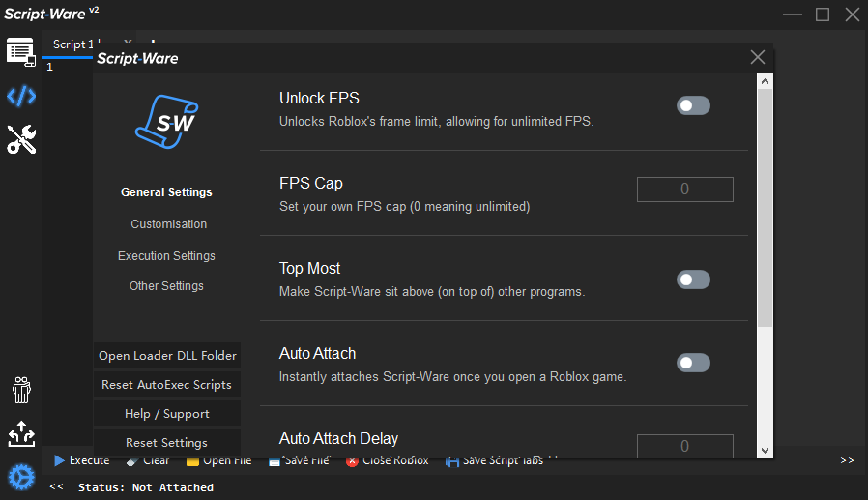868x500 pixels.
Task: Collapse the panel using << arrows
Action: coord(56,487)
